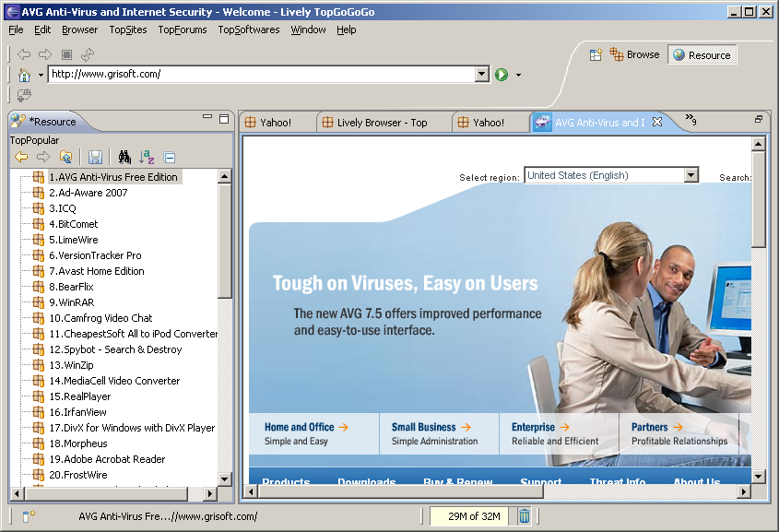Open the Select region dropdown
Image resolution: width=779 pixels, height=532 pixels.
(611, 175)
